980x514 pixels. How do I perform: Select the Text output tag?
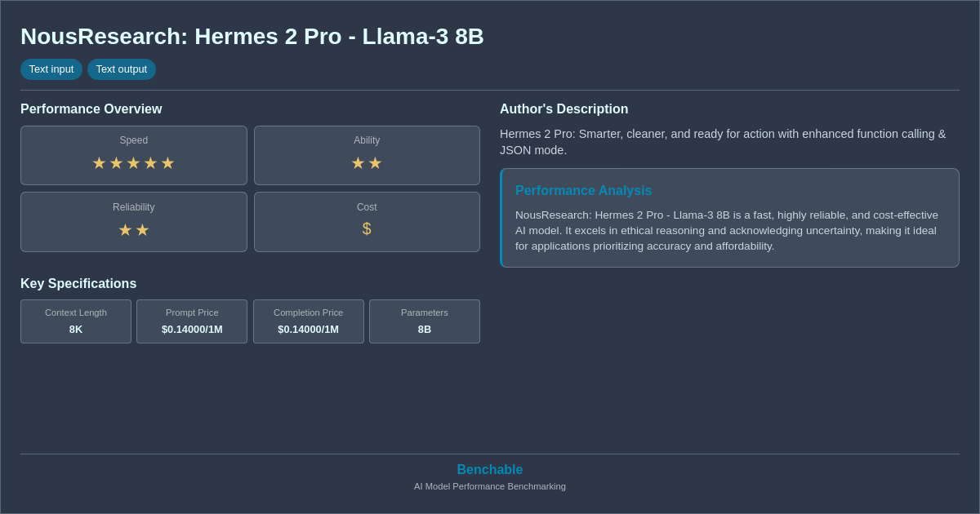tap(122, 69)
